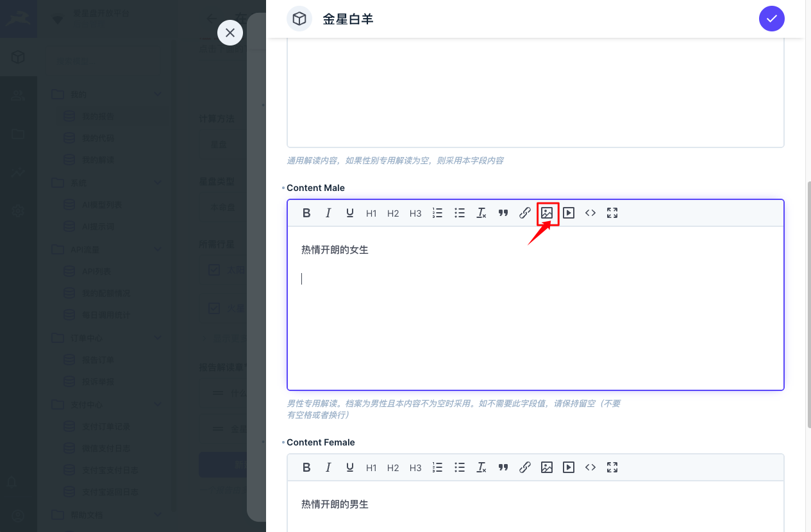
Task: Toggle bullet list in Content Female toolbar
Action: coord(460,467)
